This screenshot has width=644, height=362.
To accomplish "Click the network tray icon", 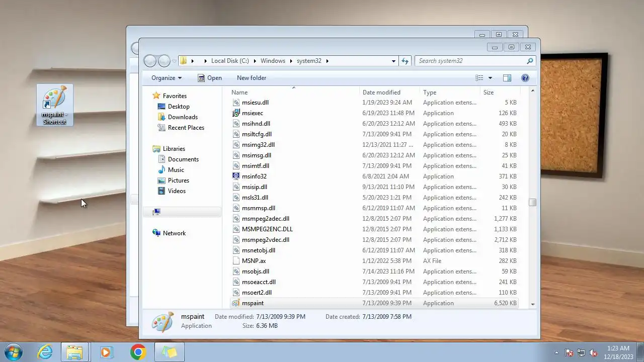I will [x=581, y=352].
